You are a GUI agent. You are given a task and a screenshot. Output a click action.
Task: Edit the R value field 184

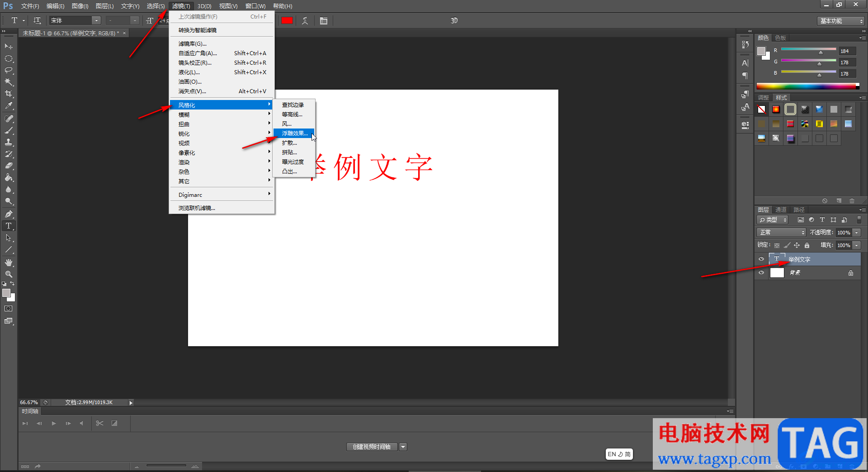(847, 51)
